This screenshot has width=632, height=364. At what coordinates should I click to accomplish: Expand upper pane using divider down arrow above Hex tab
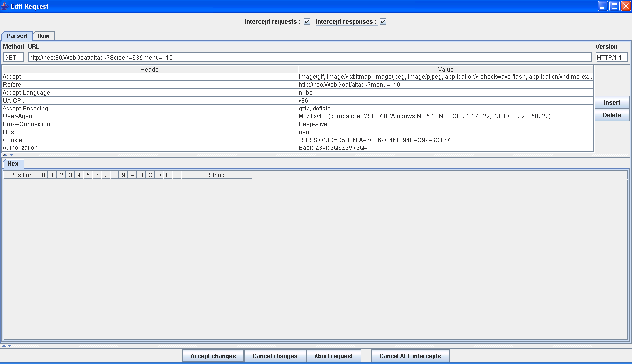pyautogui.click(x=11, y=155)
